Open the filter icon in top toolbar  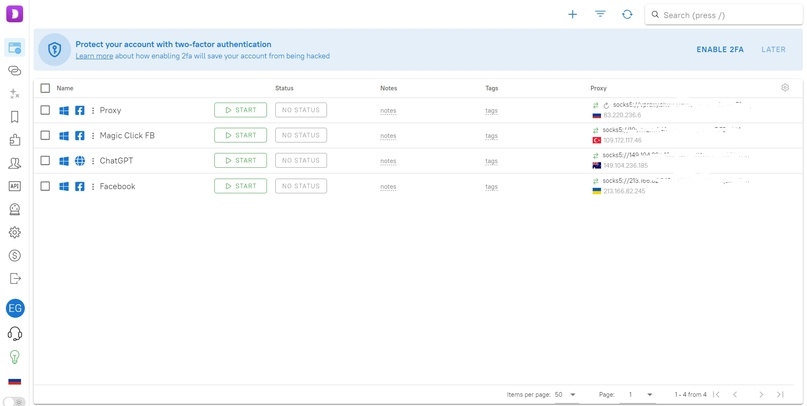pos(600,15)
